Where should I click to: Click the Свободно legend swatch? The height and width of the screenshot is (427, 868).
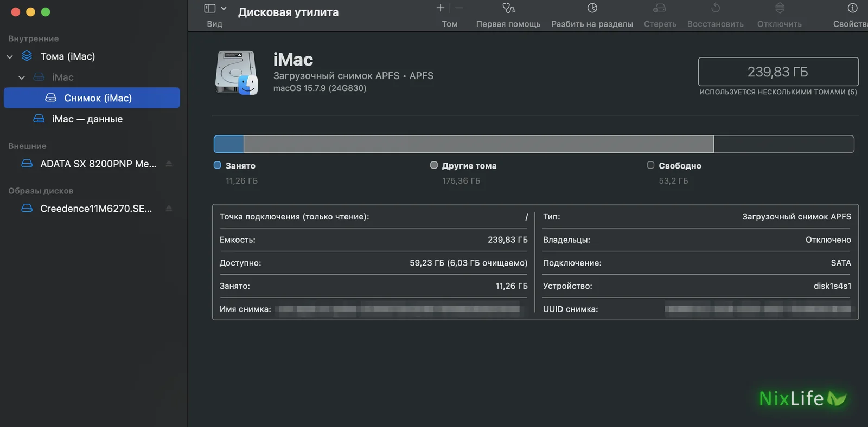(650, 165)
